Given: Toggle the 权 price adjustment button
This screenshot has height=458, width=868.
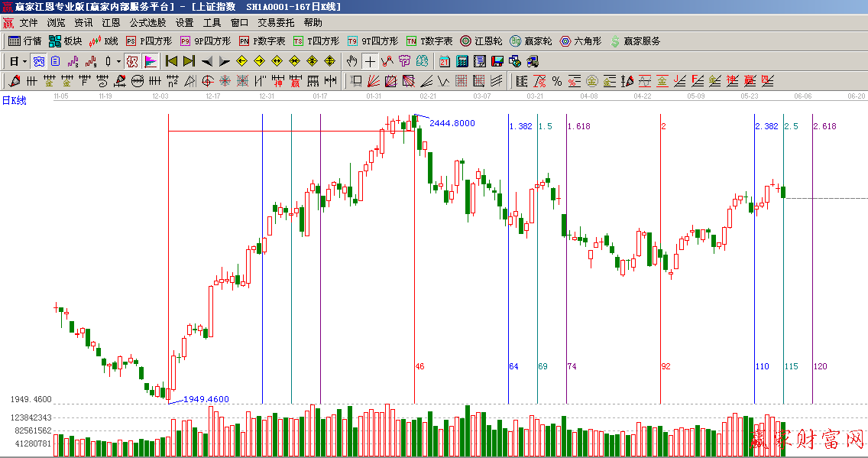Looking at the screenshot, I should [x=131, y=61].
